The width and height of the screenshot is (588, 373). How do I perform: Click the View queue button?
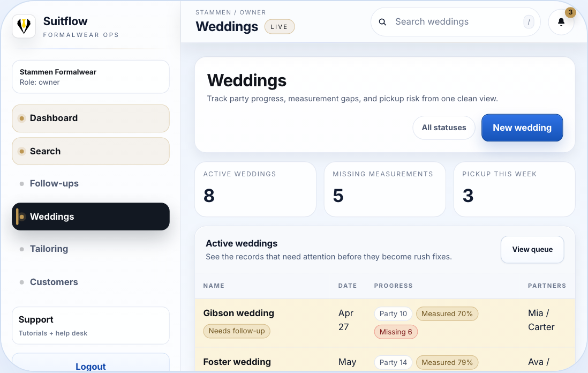coord(532,250)
